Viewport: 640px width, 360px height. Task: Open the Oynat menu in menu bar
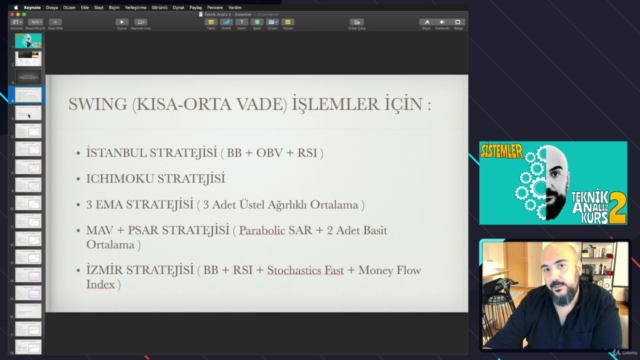[x=178, y=7]
